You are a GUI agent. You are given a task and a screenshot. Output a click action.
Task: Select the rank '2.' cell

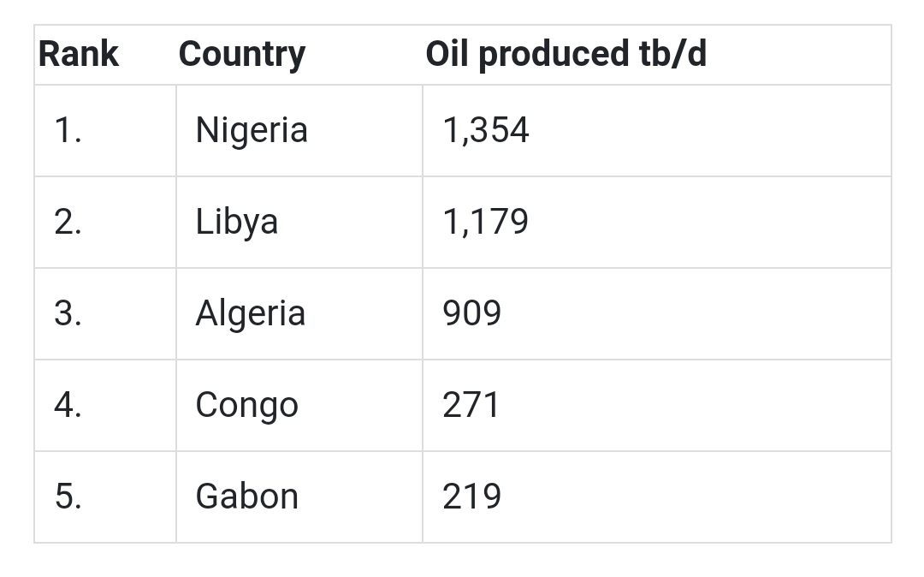(x=68, y=222)
